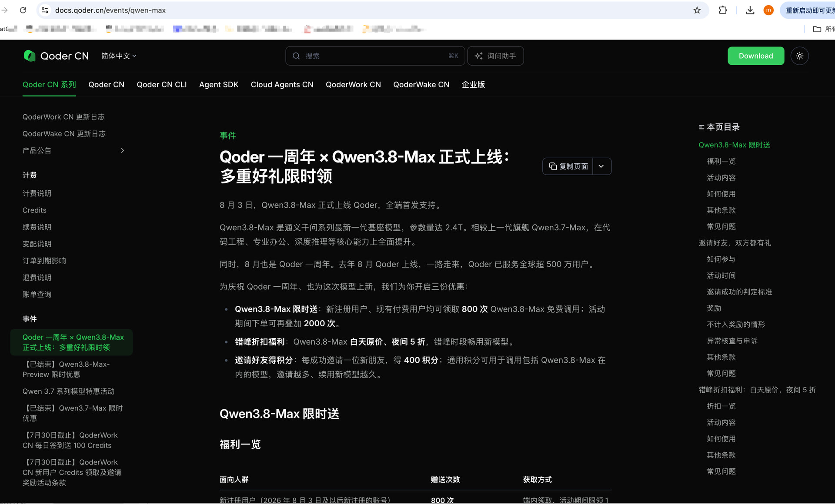
Task: Jump to 活动时间 in page contents
Action: pos(721,275)
